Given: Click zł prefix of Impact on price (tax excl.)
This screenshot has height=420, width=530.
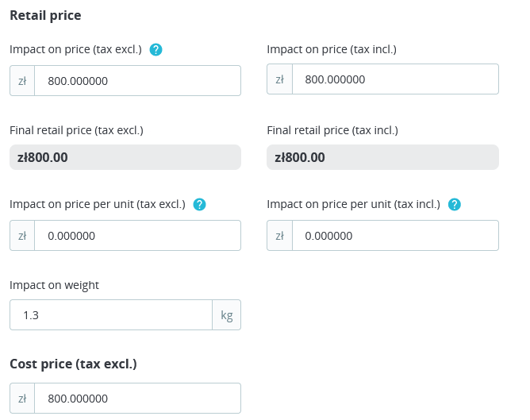Looking at the screenshot, I should tap(22, 80).
